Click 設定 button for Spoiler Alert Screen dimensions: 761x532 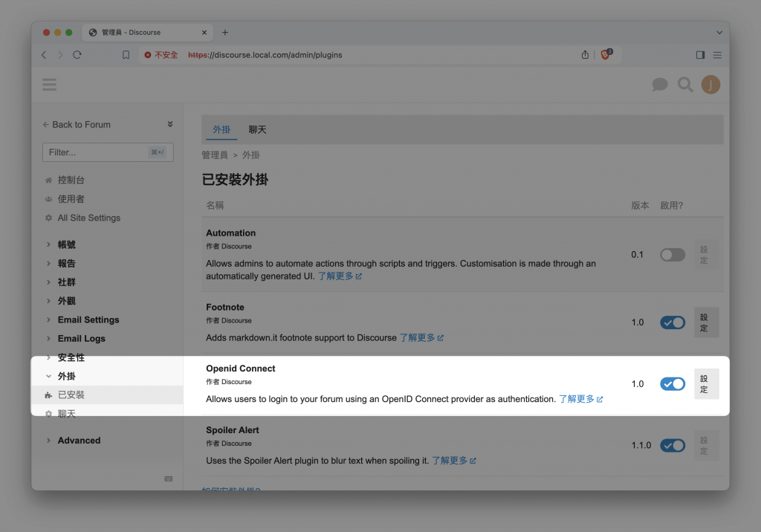click(x=706, y=446)
